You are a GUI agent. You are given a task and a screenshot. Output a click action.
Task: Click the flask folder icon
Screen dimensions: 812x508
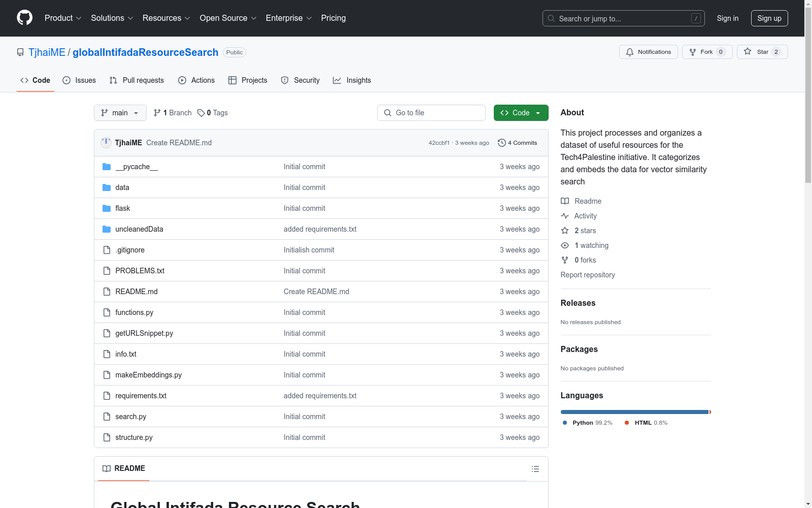pos(107,208)
